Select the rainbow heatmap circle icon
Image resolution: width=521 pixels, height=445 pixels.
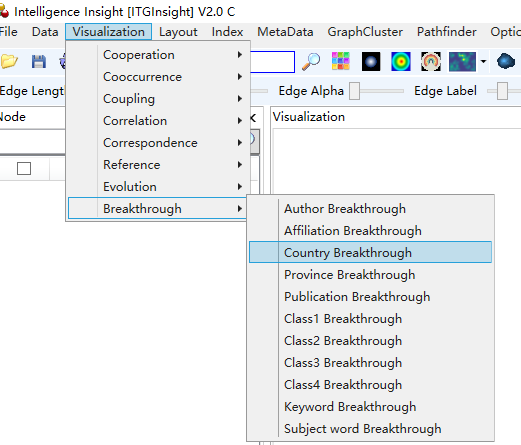pyautogui.click(x=401, y=62)
